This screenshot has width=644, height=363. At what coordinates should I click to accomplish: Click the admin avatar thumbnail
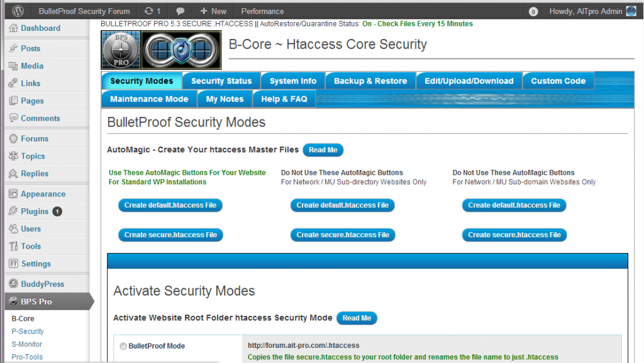click(631, 11)
